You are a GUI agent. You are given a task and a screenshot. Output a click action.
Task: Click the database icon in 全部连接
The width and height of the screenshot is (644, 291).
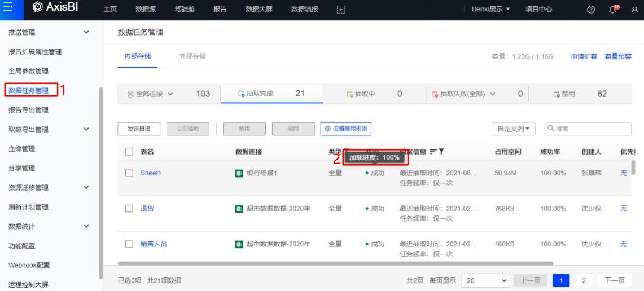[x=130, y=94]
